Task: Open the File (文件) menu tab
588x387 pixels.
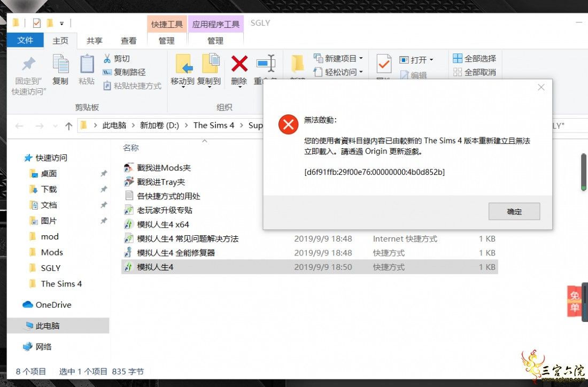Action: click(x=25, y=41)
